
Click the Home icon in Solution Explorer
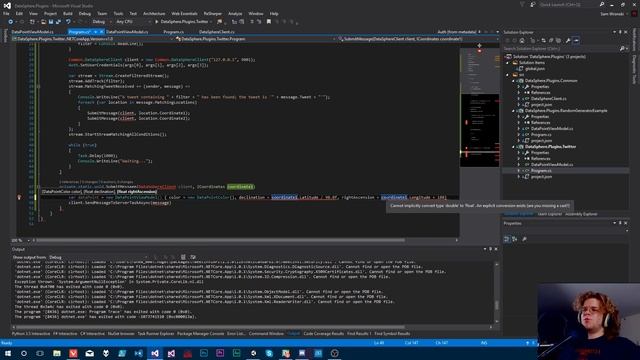(522, 40)
